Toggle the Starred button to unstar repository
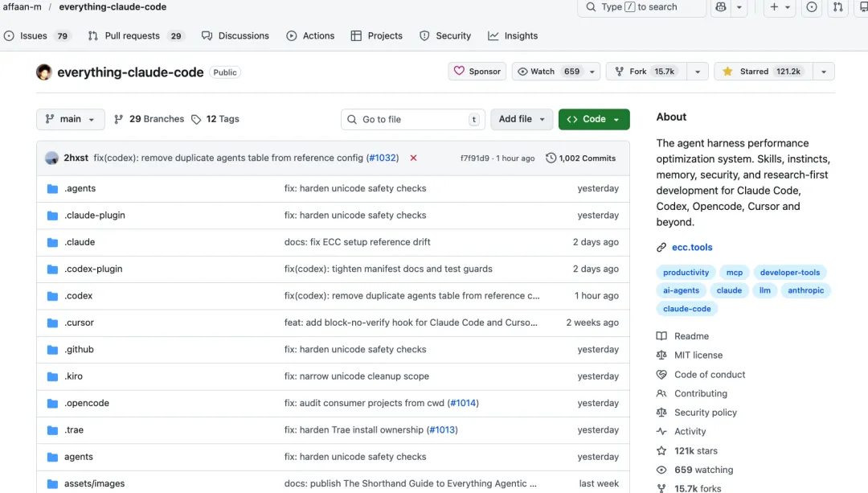This screenshot has height=493, width=868. 761,72
